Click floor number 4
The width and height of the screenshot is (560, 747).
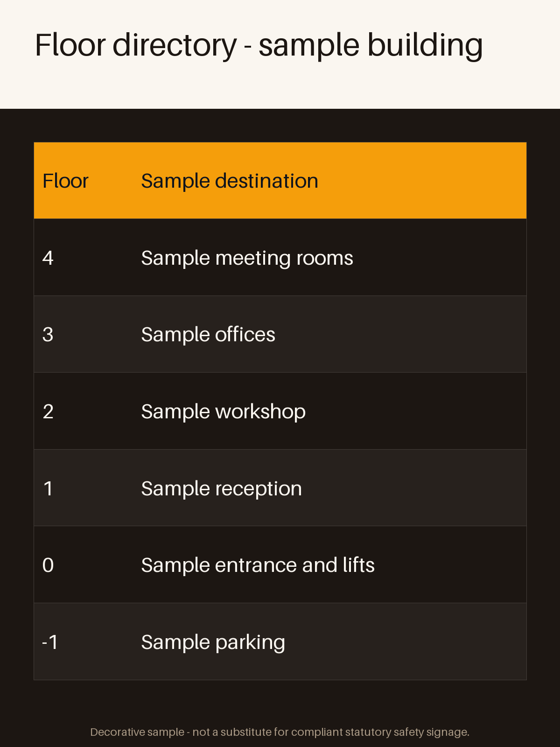click(x=48, y=258)
